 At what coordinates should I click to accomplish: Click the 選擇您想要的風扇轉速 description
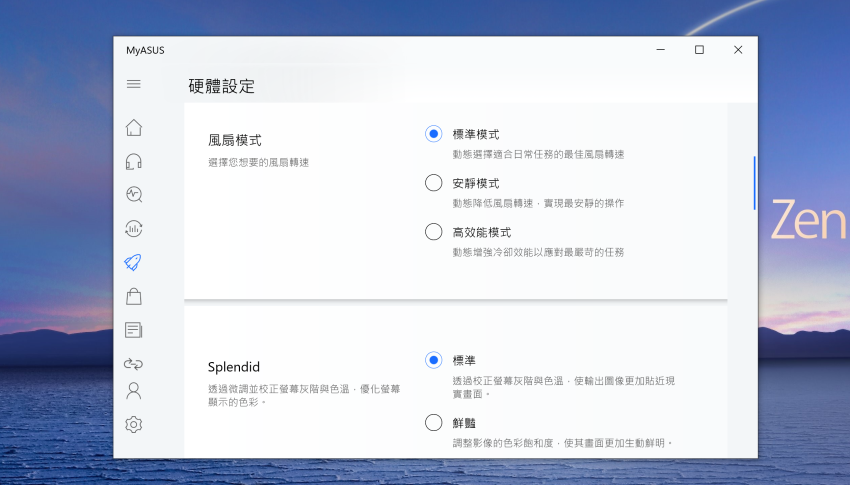pos(259,163)
